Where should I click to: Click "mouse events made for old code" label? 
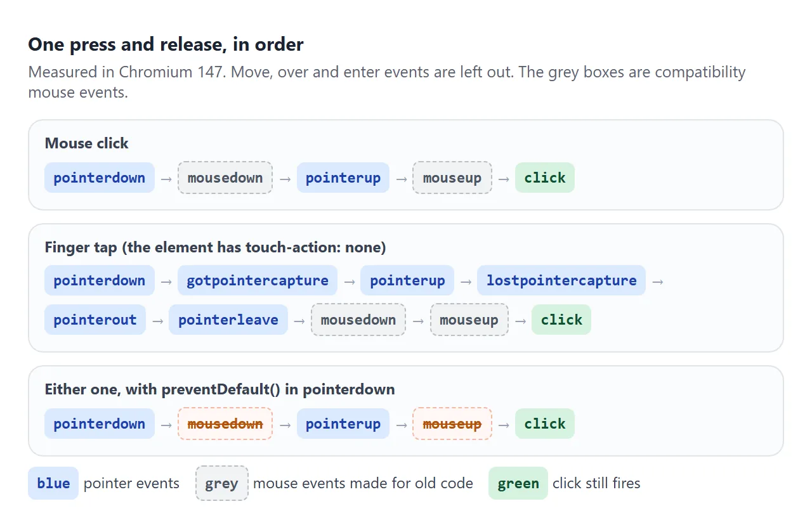coord(363,483)
